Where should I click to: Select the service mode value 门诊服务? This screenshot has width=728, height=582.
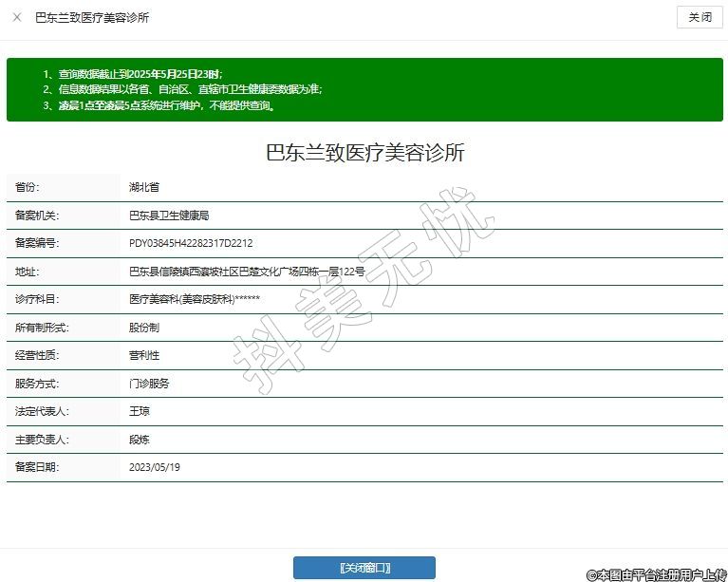[149, 384]
